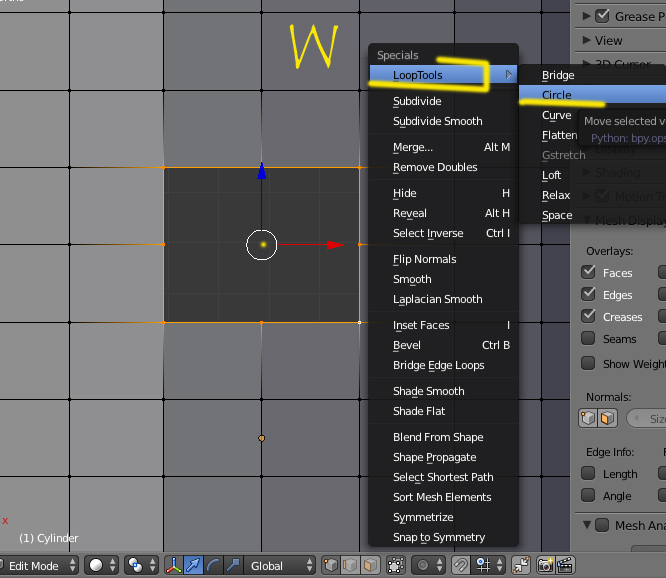Viewport: 666px width, 578px height.
Task: Switch to edge select mode
Action: click(x=350, y=565)
